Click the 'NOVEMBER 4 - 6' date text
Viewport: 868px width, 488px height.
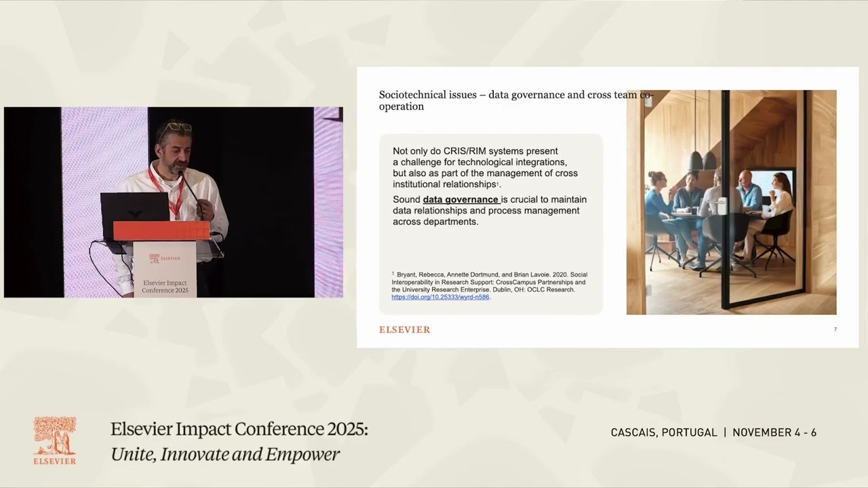[x=774, y=432]
